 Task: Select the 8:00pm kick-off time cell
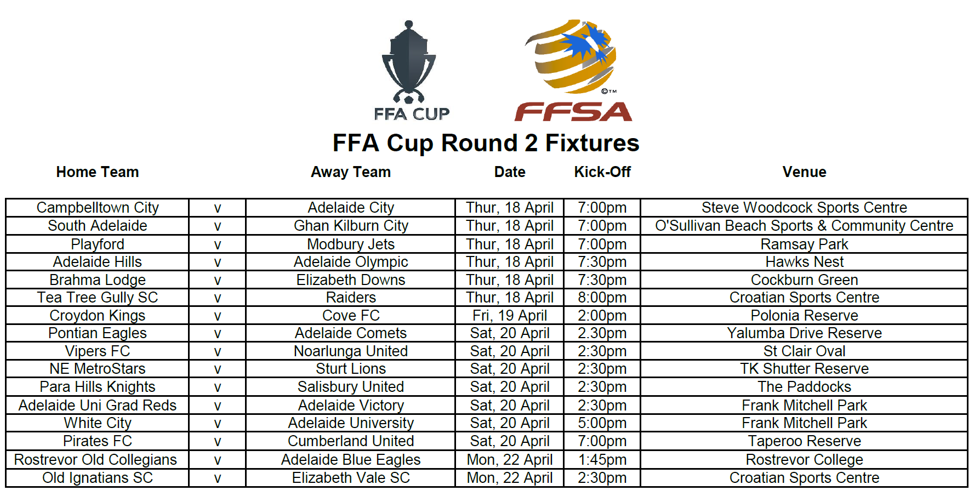[602, 298]
